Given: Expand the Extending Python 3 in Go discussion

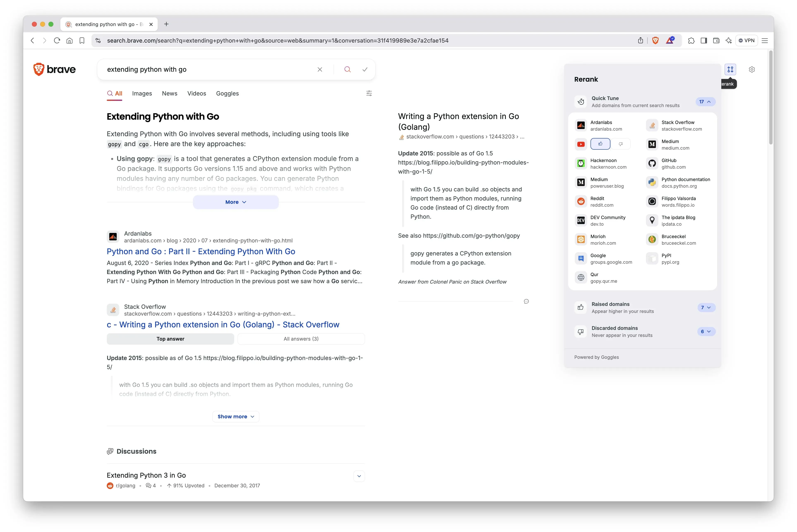Looking at the screenshot, I should click(x=359, y=476).
